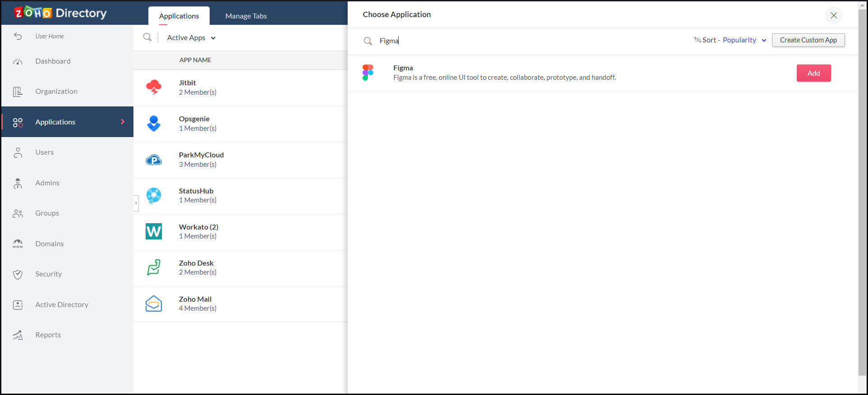Click the Figma result title text
Screen dimensions: 868x395
[x=403, y=68]
